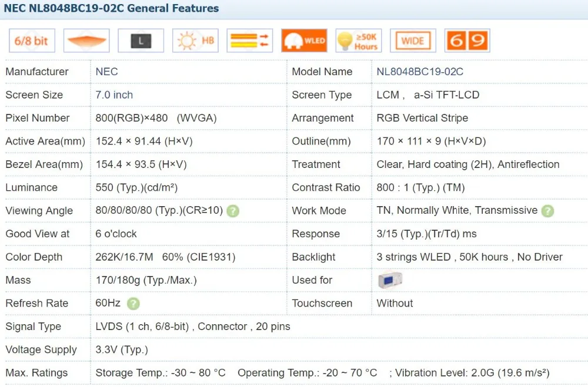The image size is (588, 387).
Task: Click the WLED backlight icon
Action: 304,41
